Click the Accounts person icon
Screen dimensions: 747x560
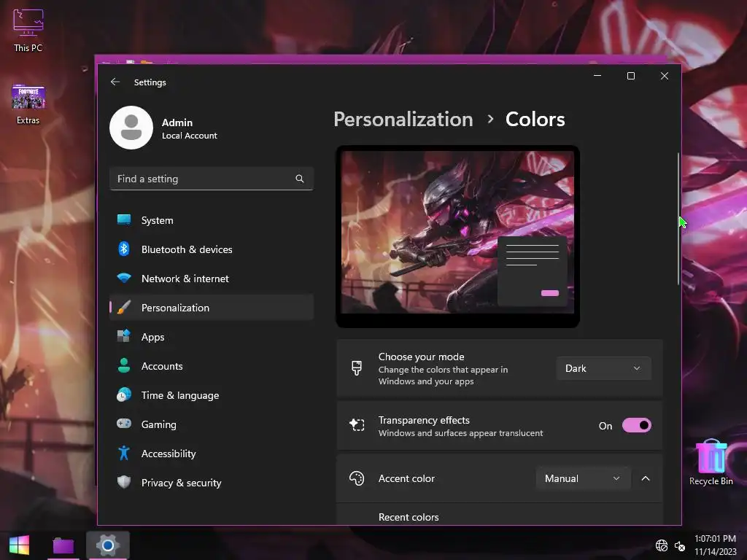click(x=124, y=365)
